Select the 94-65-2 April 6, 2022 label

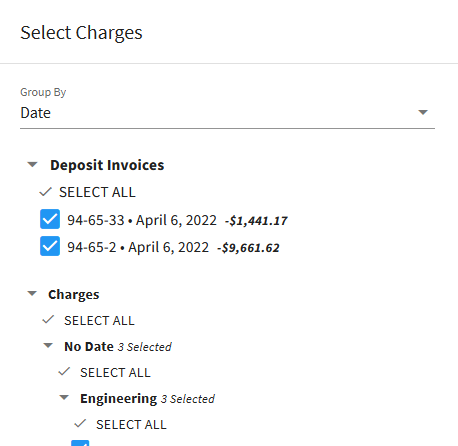[x=138, y=247]
